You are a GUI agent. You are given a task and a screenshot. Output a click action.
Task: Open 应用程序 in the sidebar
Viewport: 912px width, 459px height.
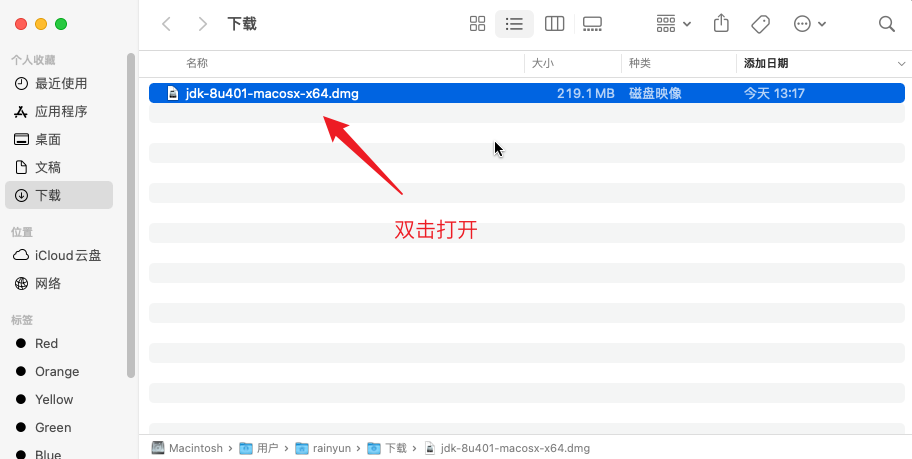click(x=61, y=111)
